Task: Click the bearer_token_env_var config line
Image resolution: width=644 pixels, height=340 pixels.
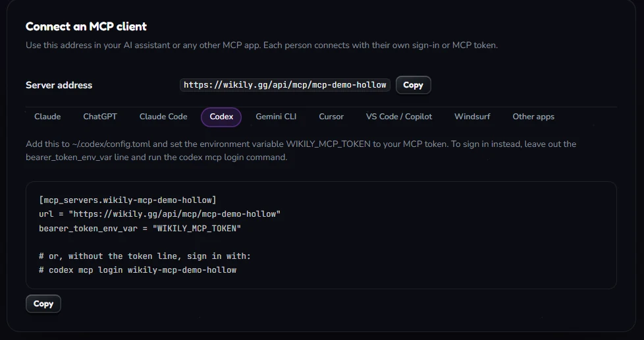Action: coord(140,228)
